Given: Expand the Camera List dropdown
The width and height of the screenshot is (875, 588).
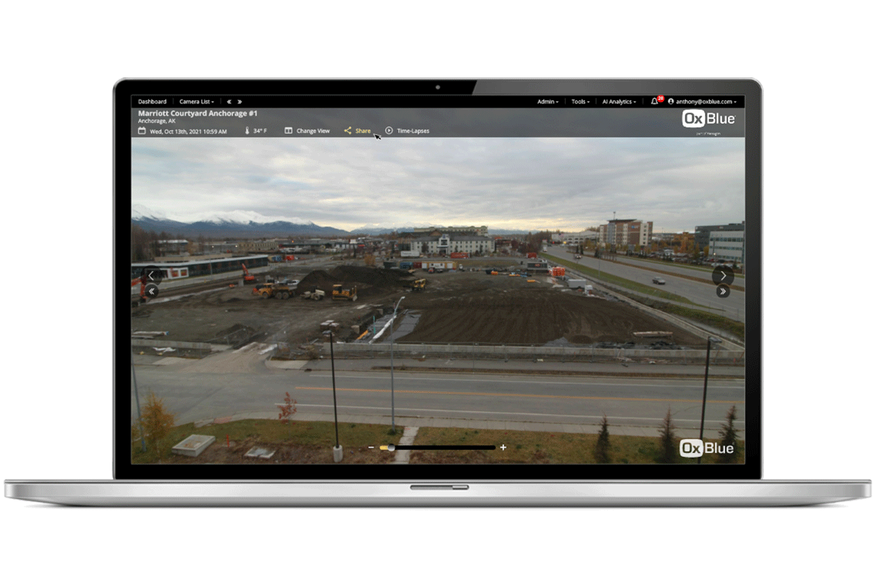Looking at the screenshot, I should point(196,101).
